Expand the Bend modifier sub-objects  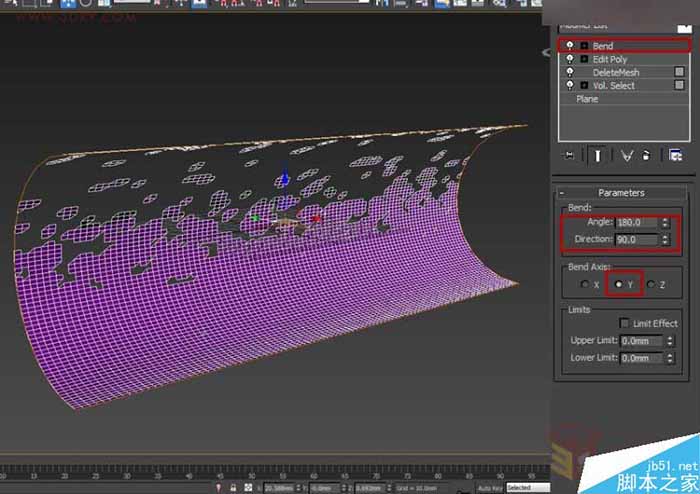tap(583, 46)
